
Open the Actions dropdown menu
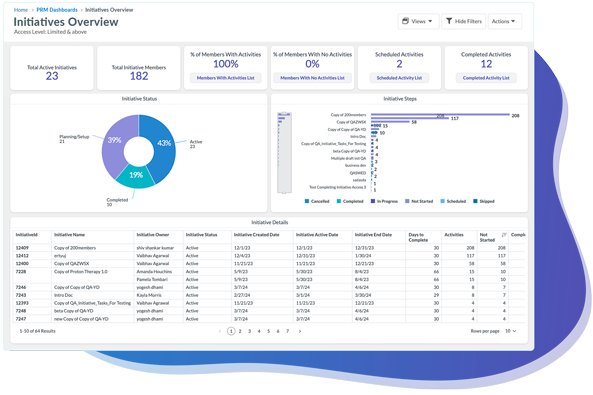505,21
